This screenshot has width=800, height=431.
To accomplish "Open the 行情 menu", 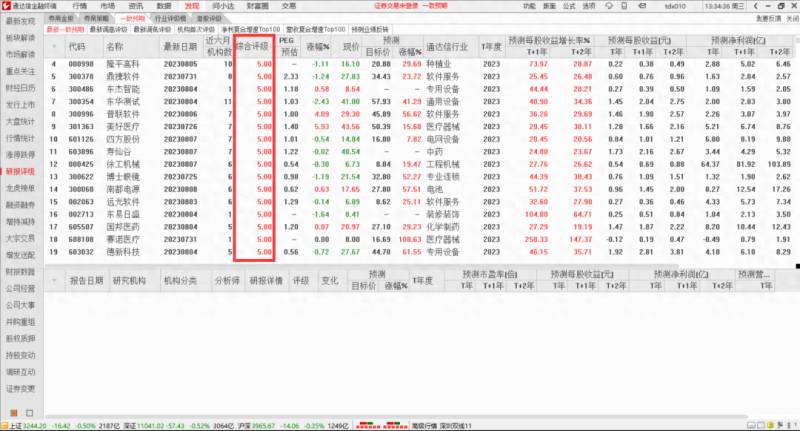I will pyautogui.click(x=80, y=6).
